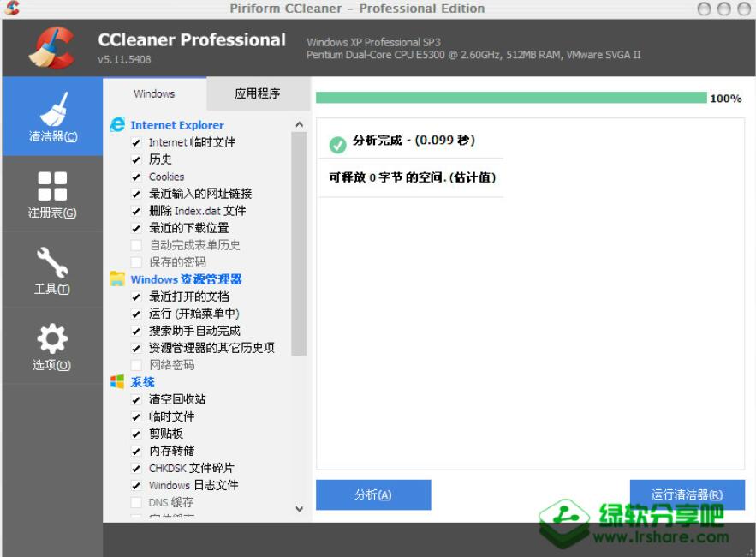756x557 pixels.
Task: Toggle 剪贴板 checkbox
Action: [136, 434]
